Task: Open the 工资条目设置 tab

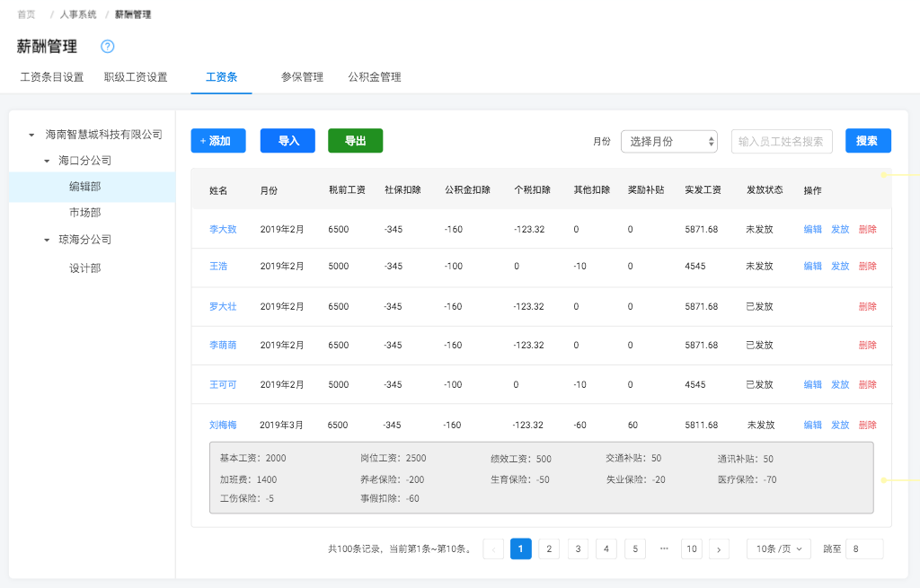Action: pos(52,77)
